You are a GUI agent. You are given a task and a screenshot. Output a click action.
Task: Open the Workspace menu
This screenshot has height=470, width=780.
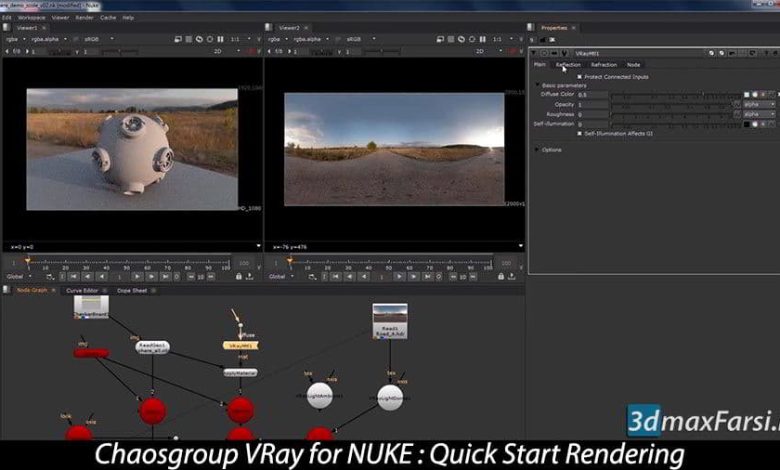pos(31,17)
